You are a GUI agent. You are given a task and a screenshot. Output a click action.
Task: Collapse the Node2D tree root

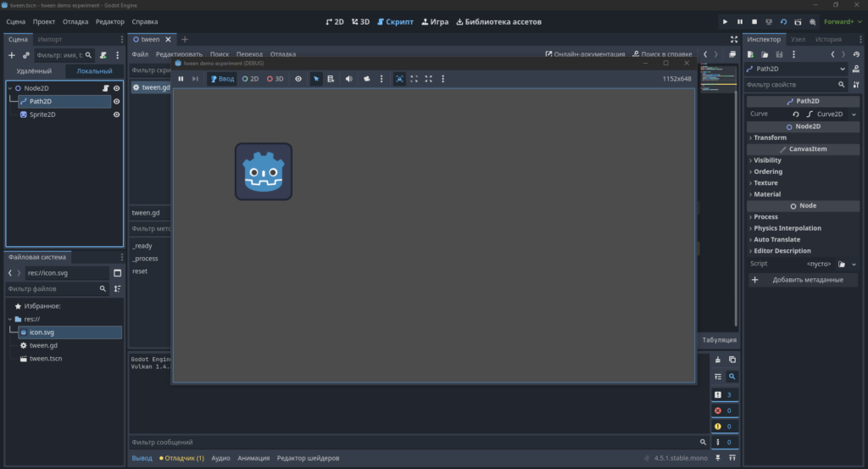[x=10, y=88]
